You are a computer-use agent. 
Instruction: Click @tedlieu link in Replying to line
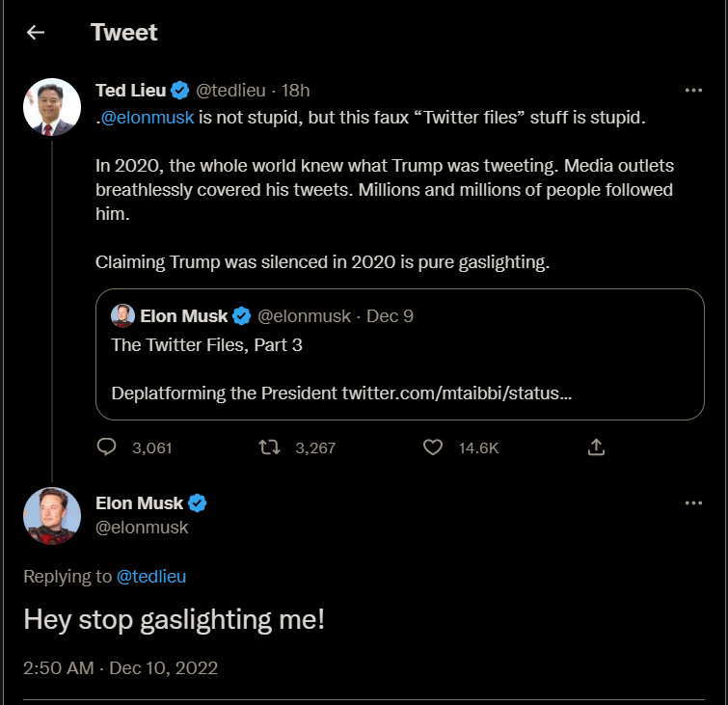click(x=151, y=577)
